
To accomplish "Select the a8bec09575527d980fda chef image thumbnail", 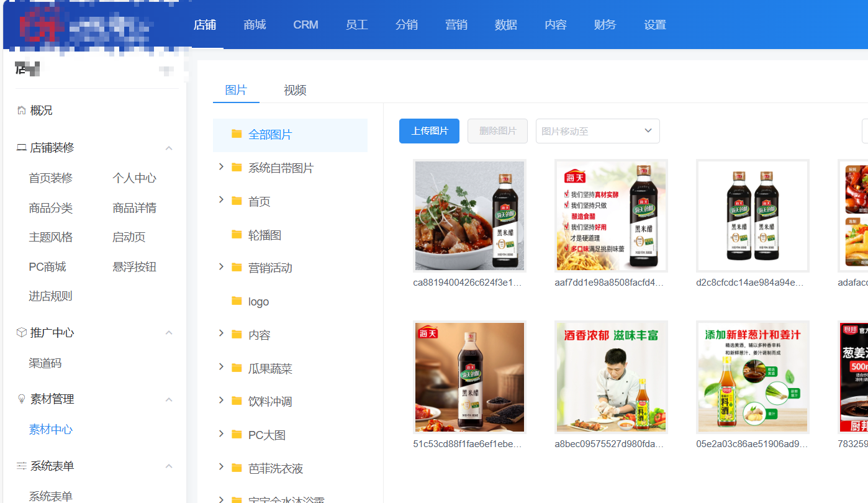I will tap(611, 377).
